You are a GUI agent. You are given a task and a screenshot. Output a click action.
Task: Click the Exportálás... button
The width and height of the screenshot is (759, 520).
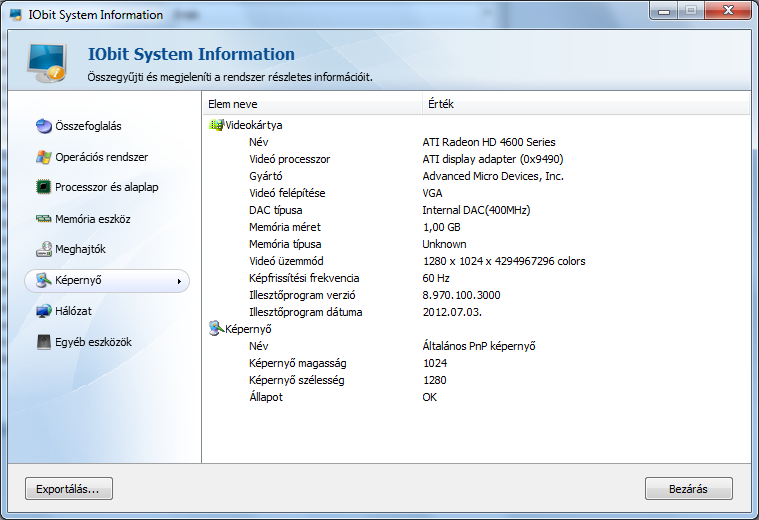tap(69, 489)
